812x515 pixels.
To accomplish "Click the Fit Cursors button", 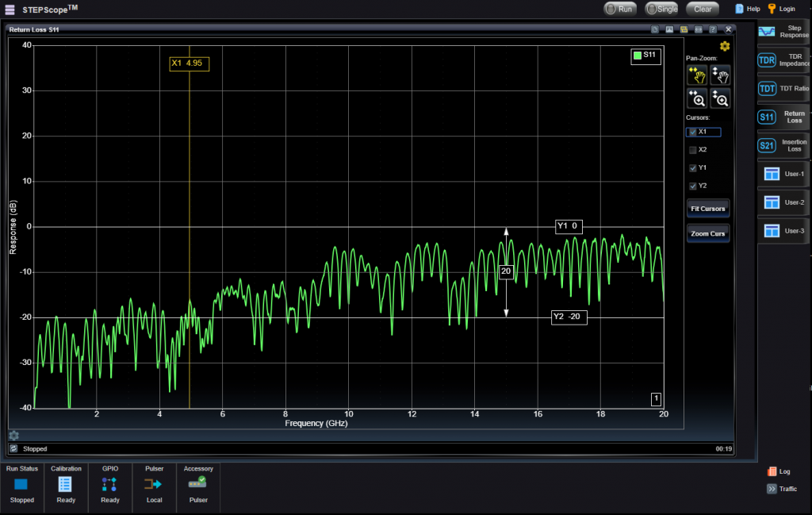I will [x=708, y=209].
